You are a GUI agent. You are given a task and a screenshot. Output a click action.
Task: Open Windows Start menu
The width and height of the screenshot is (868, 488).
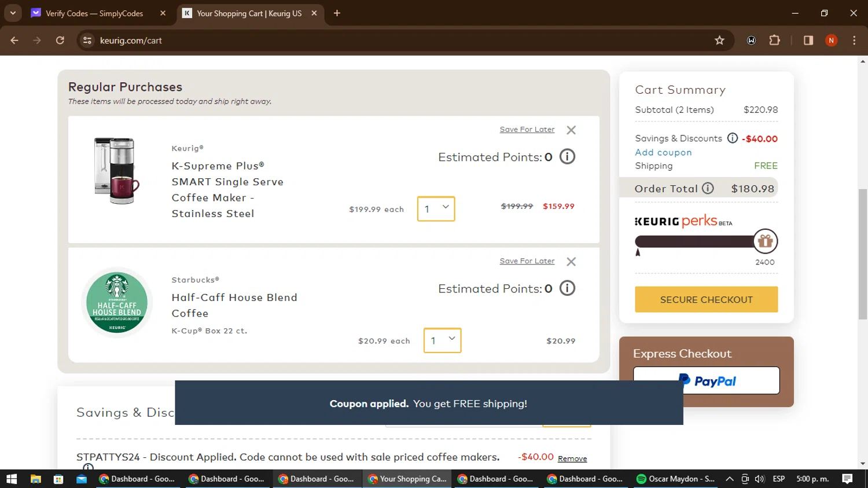coord(12,479)
